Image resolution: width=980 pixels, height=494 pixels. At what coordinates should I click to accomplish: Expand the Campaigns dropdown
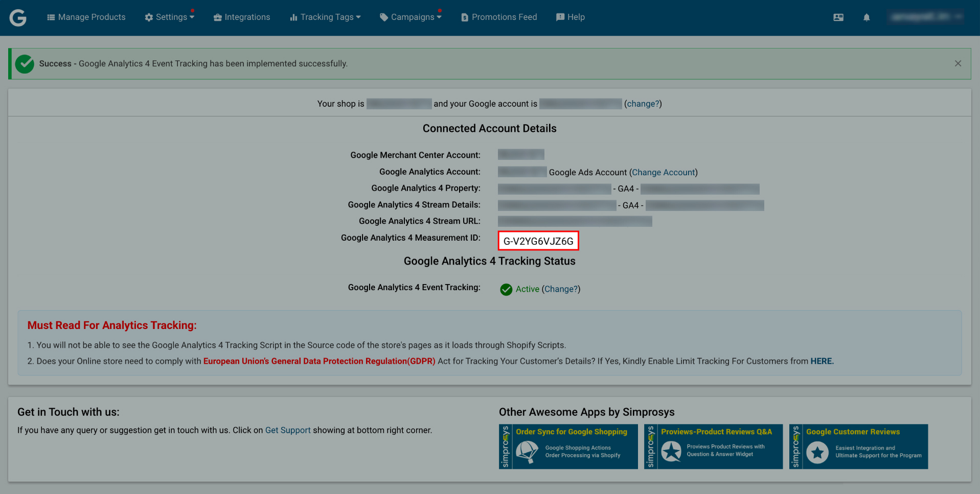point(411,17)
